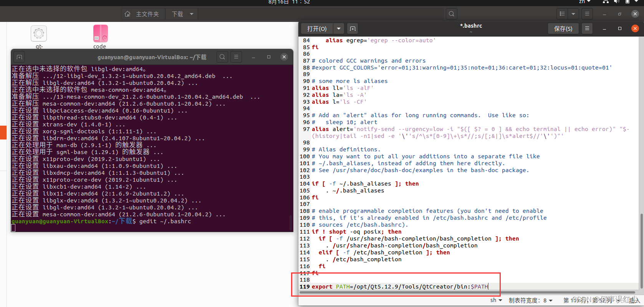This screenshot has height=307, width=644.
Task: Click the 保存(S) save button in gedit
Action: (x=563, y=28)
